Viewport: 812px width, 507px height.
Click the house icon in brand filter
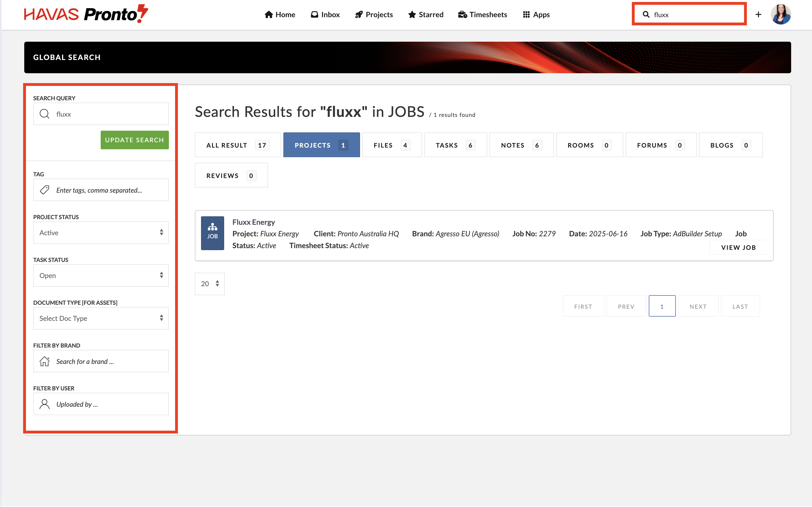tap(45, 361)
